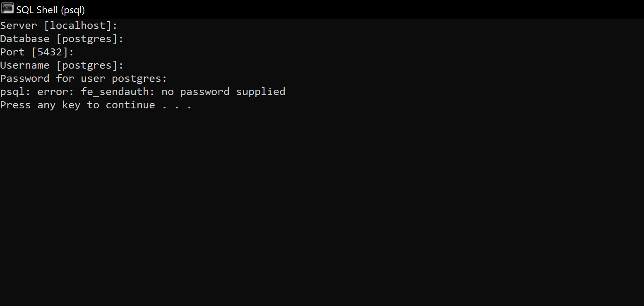Viewport: 644px width, 306px height.
Task: Click the "SQL Shell (psql)" window title
Action: [x=50, y=10]
